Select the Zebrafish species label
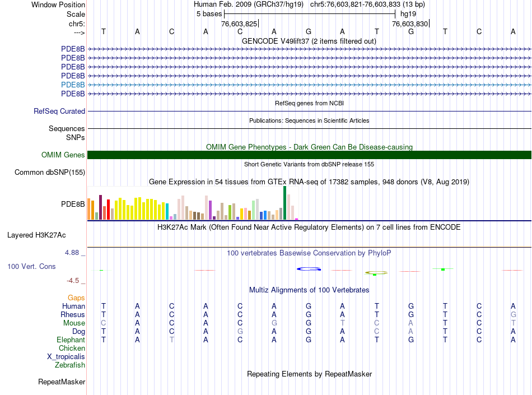This screenshot has height=395, width=532. 70,365
